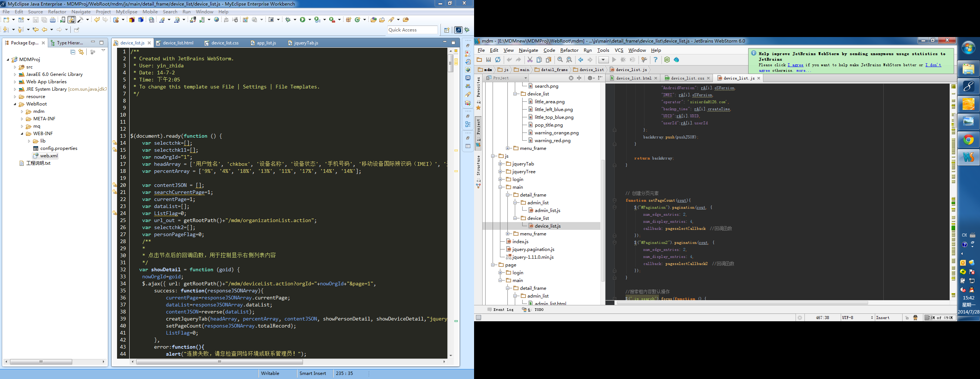Open the Package Explorer view menu arrow
This screenshot has width=980, height=379.
103,51
